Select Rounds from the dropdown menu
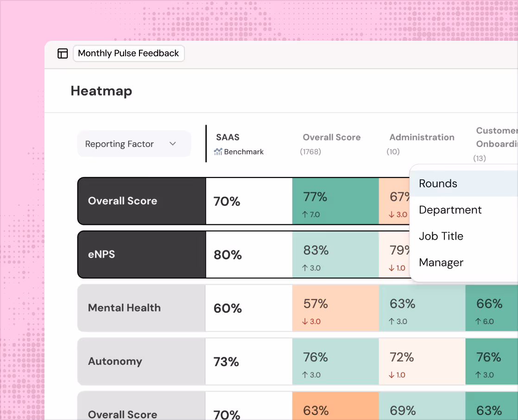The height and width of the screenshot is (420, 518). coord(463,184)
